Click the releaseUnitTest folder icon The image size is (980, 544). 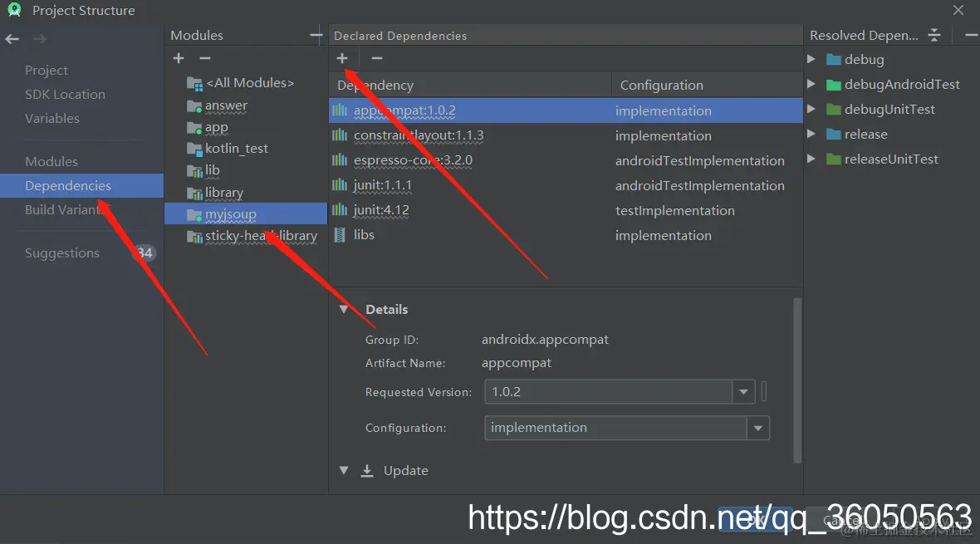[x=833, y=159]
